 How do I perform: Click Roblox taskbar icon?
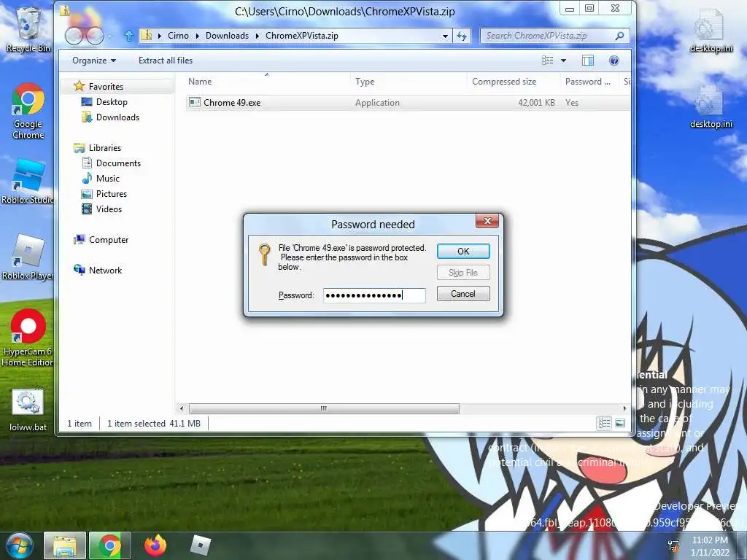pos(200,545)
